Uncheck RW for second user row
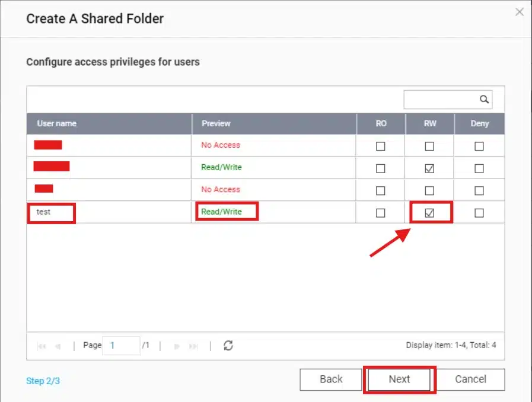 [x=429, y=168]
